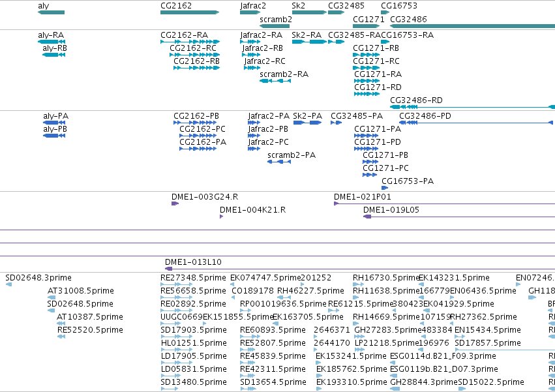This screenshot has height=392, width=555.
Task: Select transcript Sk2-RA
Action: (x=307, y=35)
